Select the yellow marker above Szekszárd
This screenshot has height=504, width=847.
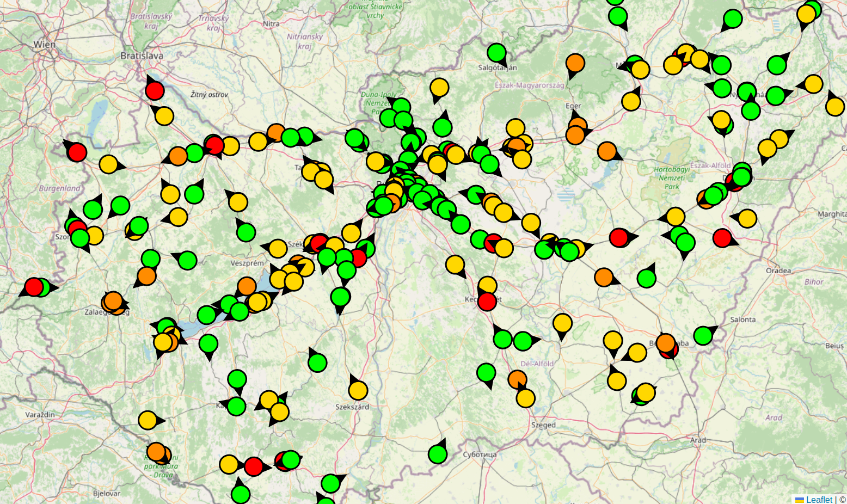358,390
